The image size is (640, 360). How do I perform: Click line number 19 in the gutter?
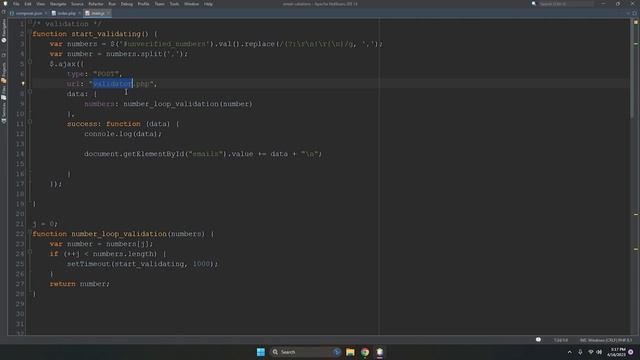coord(20,204)
